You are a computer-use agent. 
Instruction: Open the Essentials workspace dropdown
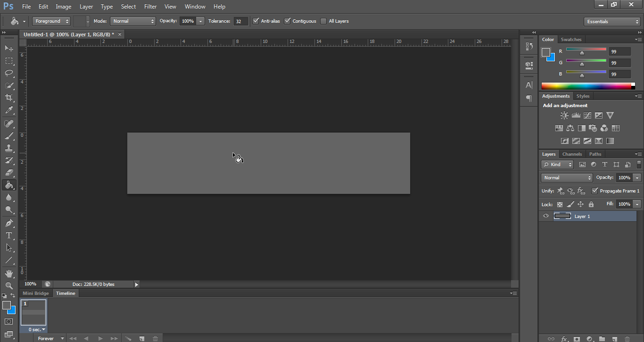coord(611,21)
